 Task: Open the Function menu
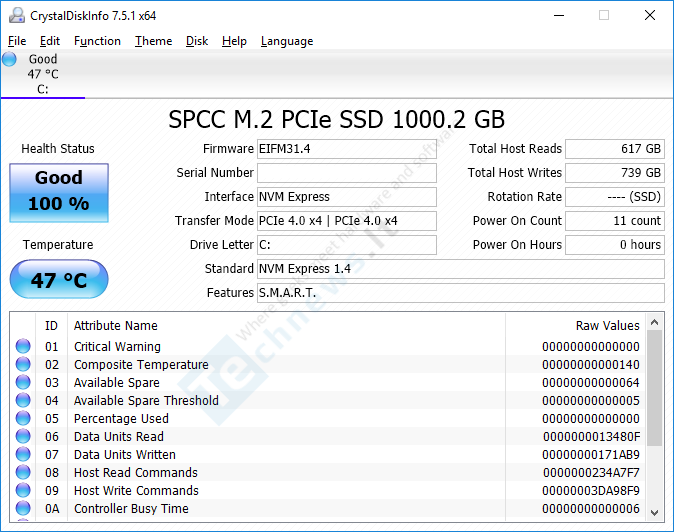97,41
